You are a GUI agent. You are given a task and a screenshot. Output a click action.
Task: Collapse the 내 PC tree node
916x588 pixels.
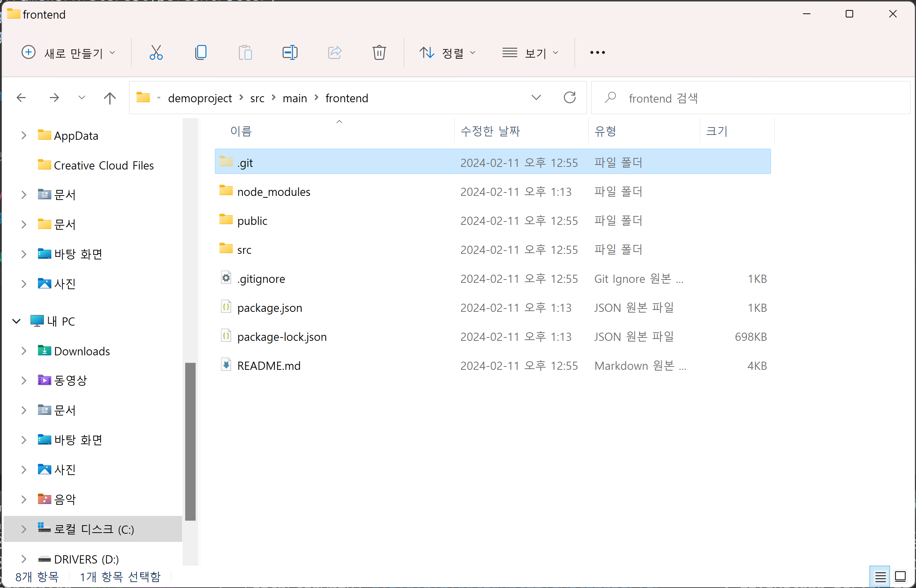16,321
